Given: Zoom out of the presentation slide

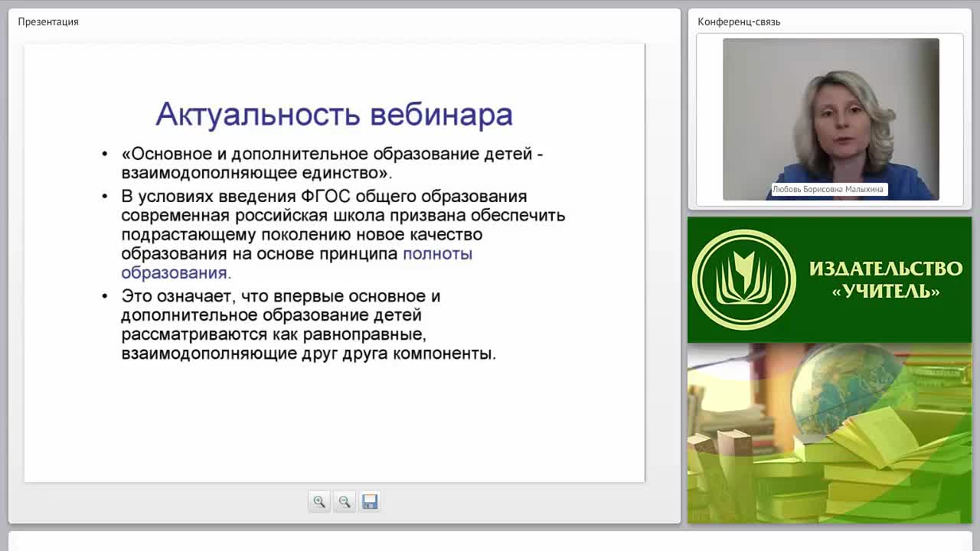Looking at the screenshot, I should tap(345, 502).
